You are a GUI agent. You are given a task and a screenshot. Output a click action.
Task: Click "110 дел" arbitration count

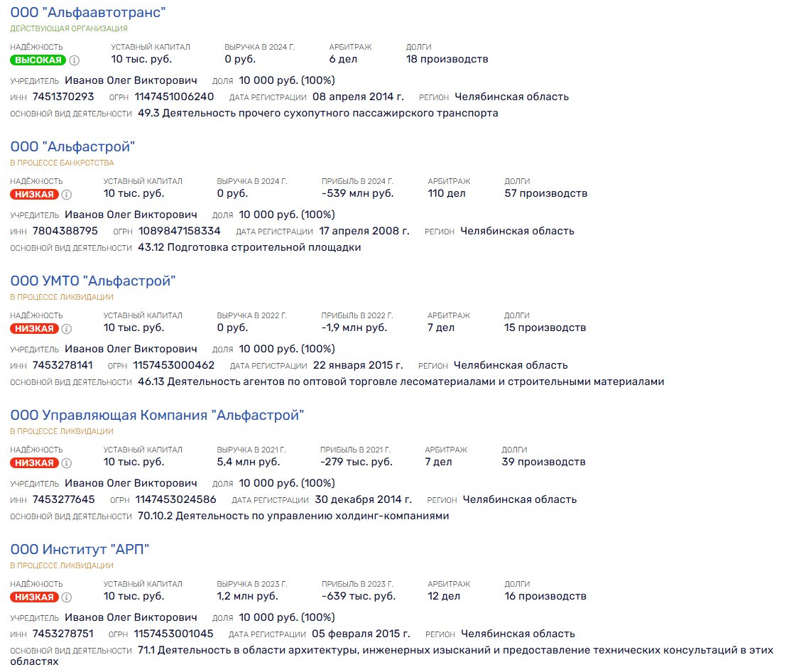point(447,193)
